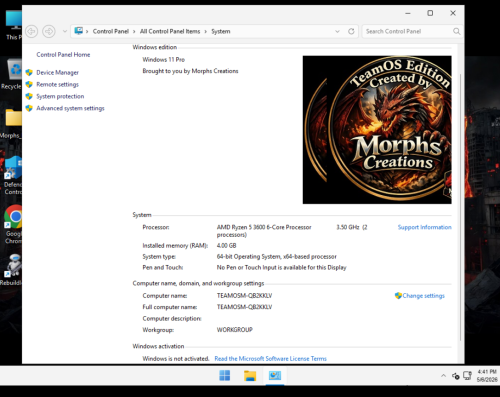Open File Explorer from the taskbar
The width and height of the screenshot is (500, 397).
tap(250, 376)
